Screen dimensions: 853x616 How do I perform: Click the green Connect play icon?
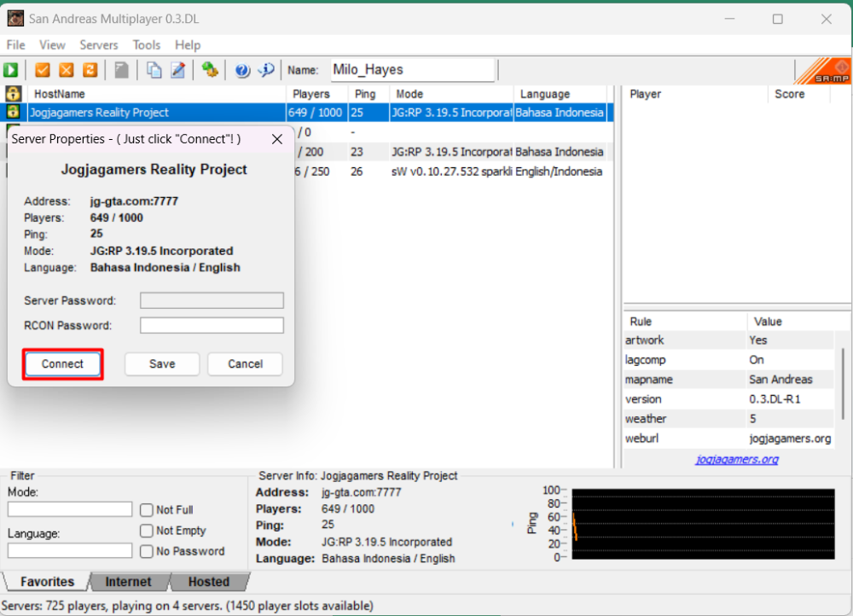point(11,70)
